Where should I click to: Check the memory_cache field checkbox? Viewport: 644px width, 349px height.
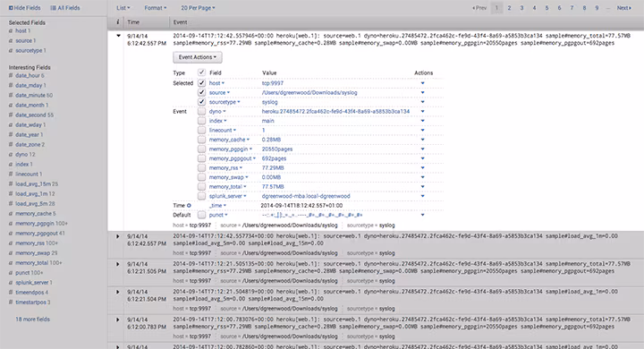(201, 140)
